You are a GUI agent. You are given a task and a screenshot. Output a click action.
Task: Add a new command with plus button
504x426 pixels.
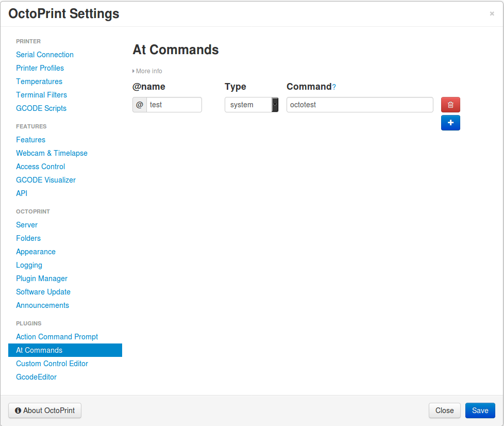click(450, 123)
